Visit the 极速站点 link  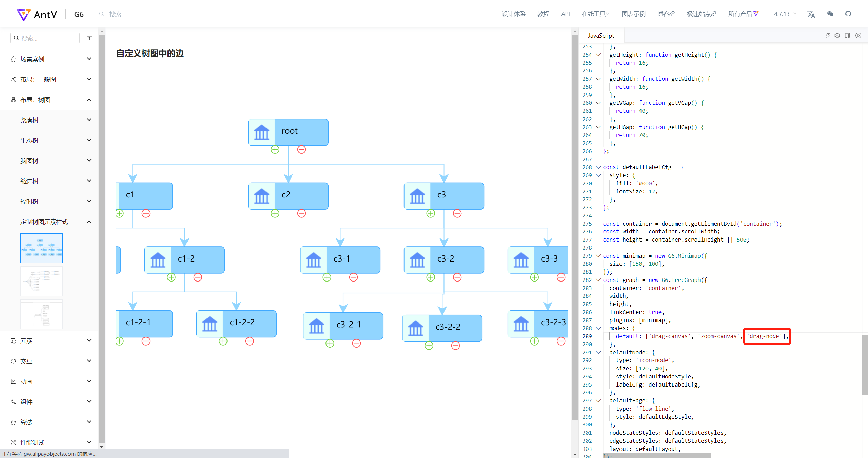[x=701, y=14]
